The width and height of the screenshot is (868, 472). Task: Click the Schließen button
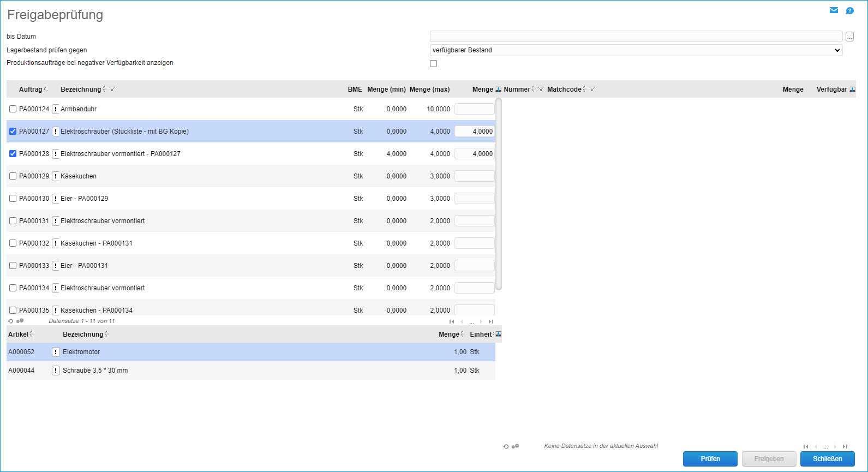pos(827,459)
